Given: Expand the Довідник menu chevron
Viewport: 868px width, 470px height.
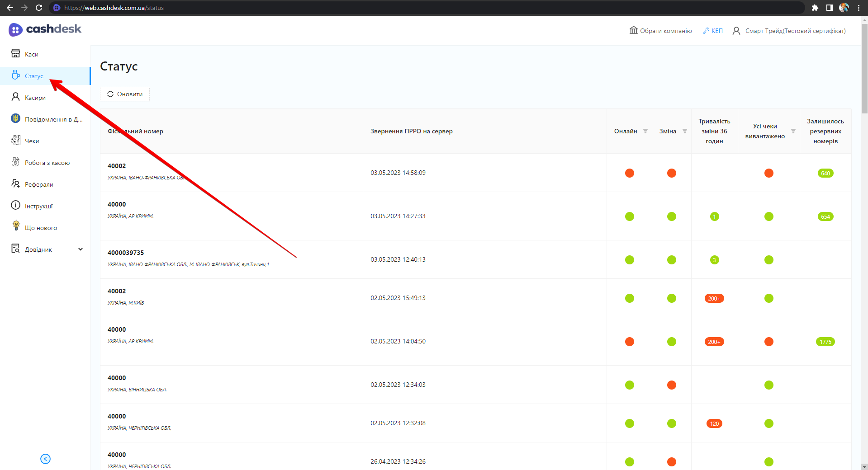Looking at the screenshot, I should pos(81,249).
